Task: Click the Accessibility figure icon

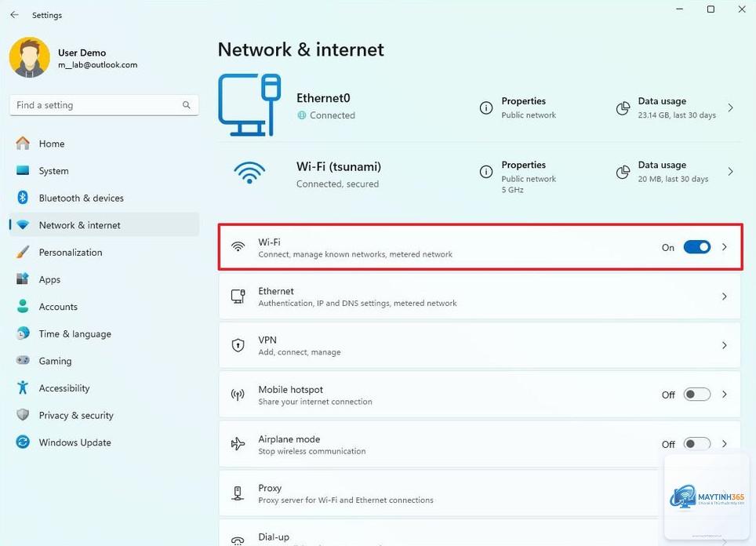Action: (x=23, y=388)
